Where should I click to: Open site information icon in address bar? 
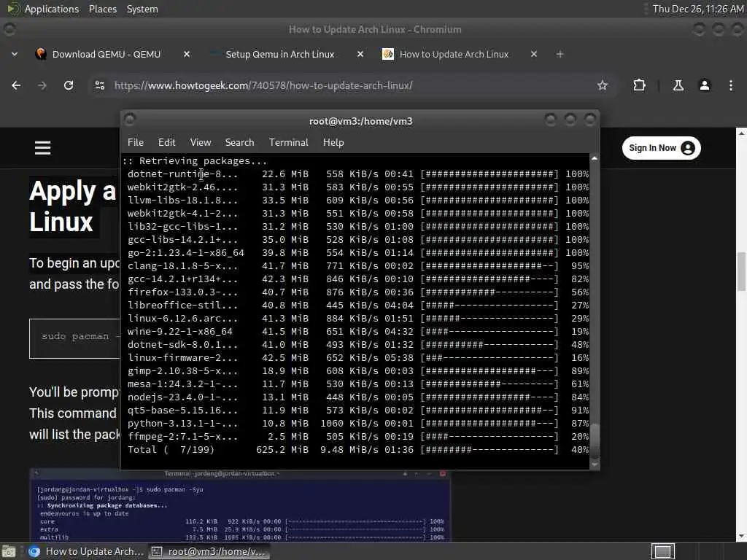click(100, 85)
